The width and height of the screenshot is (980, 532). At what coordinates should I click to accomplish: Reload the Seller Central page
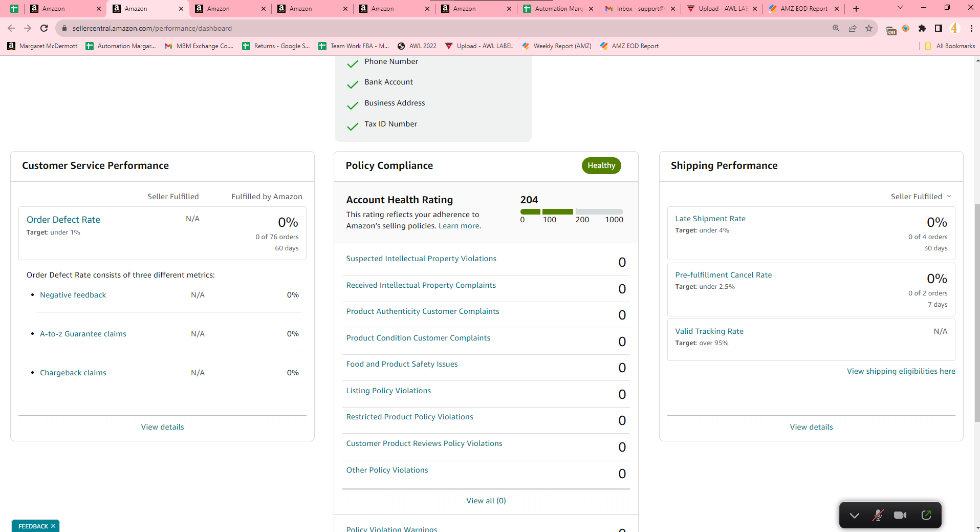pos(44,28)
